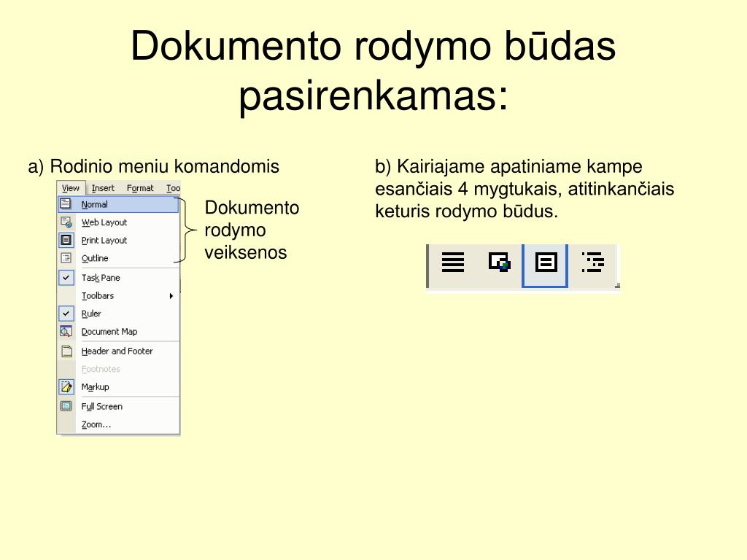The height and width of the screenshot is (560, 747).
Task: Open the Zoom... dialog entry
Action: tap(118, 424)
